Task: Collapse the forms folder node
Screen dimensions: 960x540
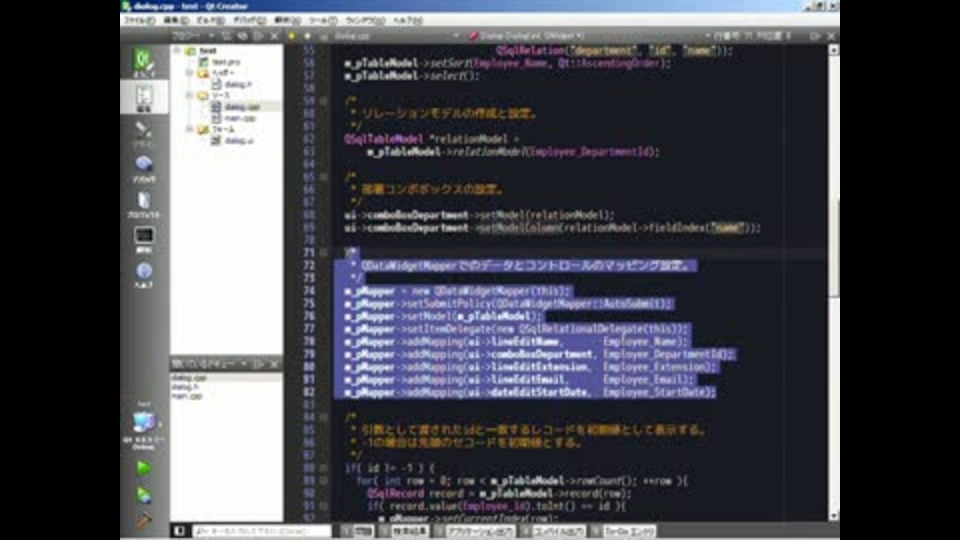Action: click(x=190, y=129)
